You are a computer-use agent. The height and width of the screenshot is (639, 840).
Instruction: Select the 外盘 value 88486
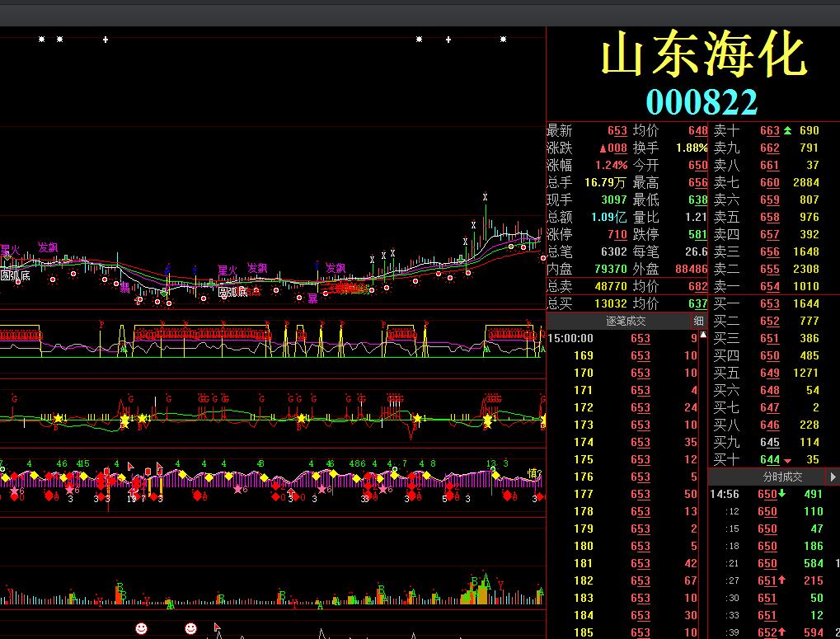692,269
